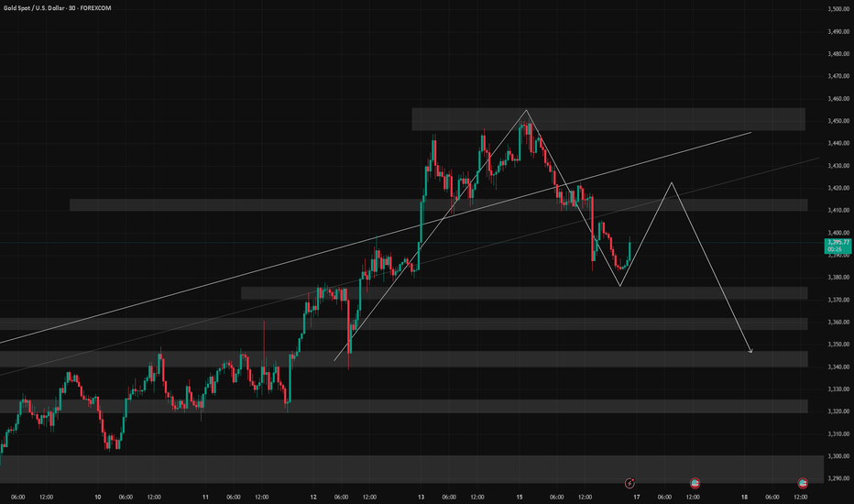Click the 3,330.00 price axis label

(838, 389)
